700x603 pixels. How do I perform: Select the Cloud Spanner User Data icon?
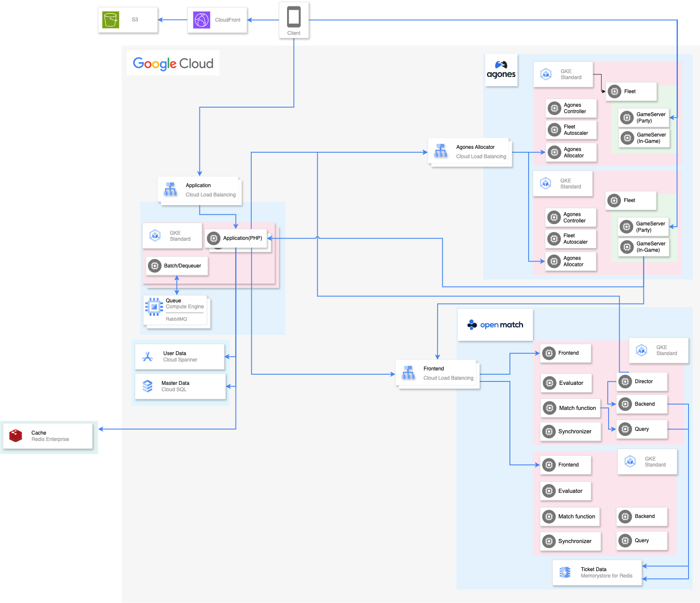(x=148, y=356)
